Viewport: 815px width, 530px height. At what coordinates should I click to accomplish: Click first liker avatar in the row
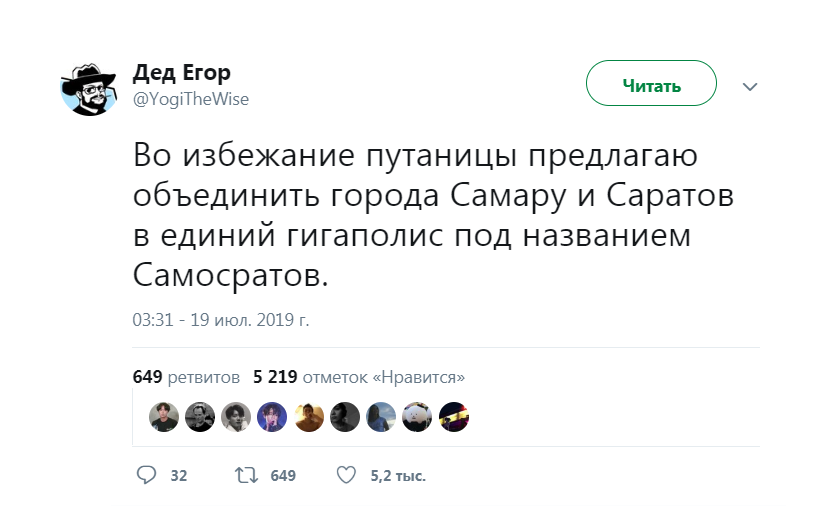click(x=164, y=416)
